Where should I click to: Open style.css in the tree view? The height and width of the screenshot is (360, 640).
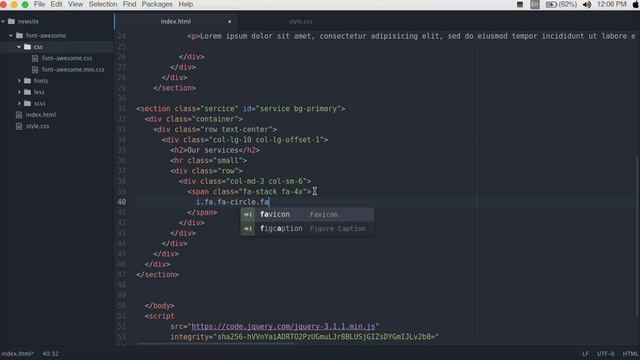coord(38,127)
